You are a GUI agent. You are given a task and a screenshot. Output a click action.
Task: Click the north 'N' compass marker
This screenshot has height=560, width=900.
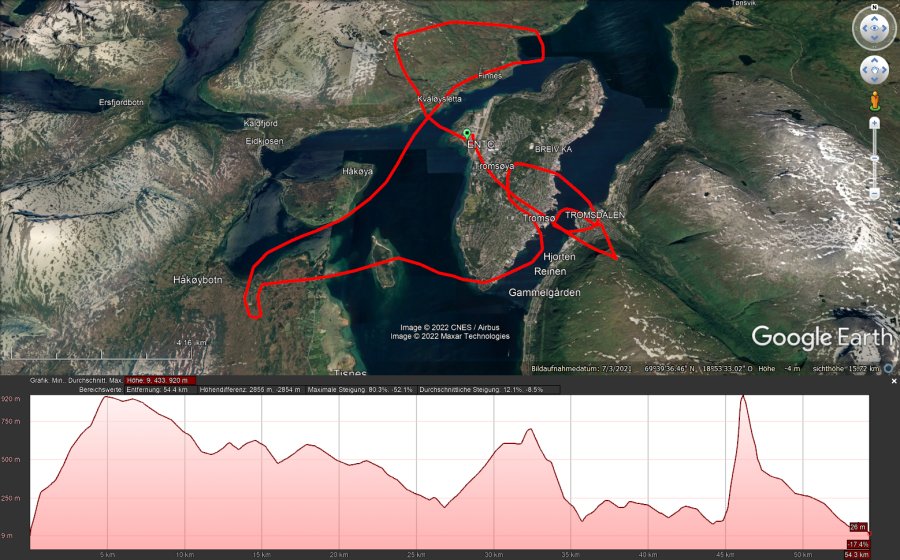click(874, 7)
